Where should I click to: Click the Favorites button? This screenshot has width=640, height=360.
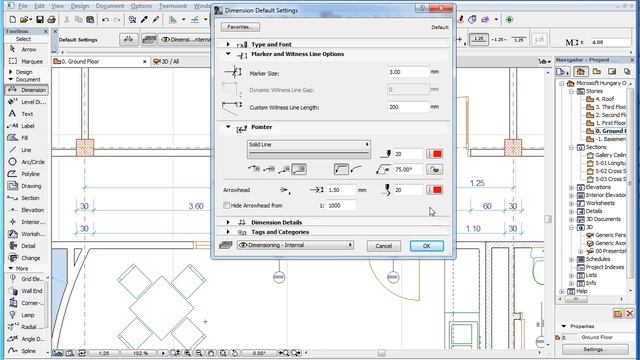coord(240,27)
